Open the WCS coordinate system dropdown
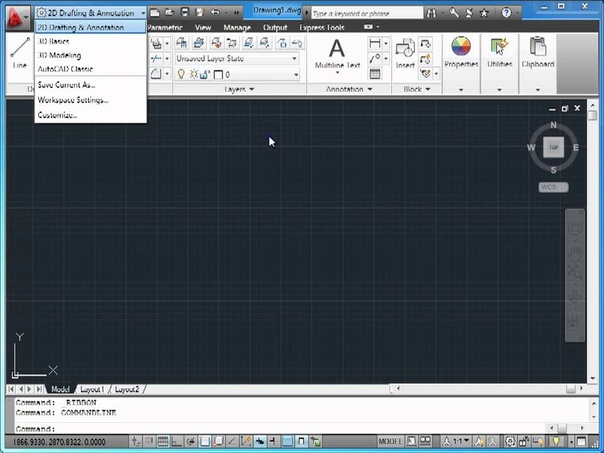Screen dimensions: 604x453 tap(553, 187)
